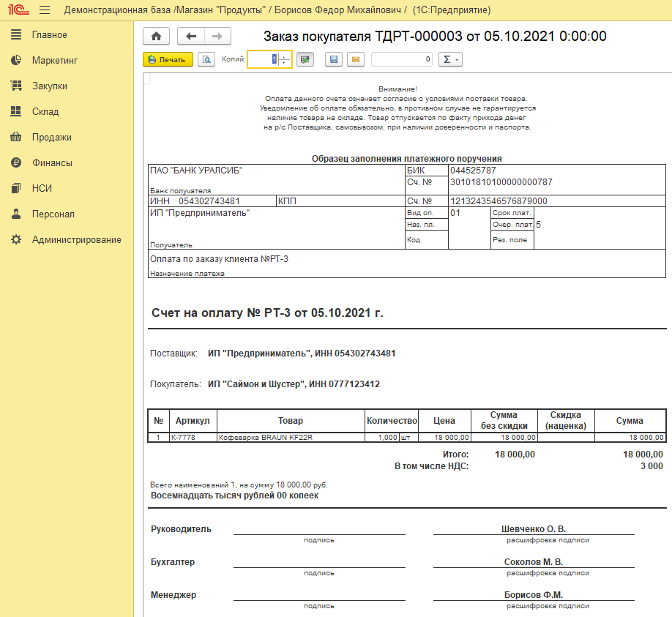Open the hamburger main menu
This screenshot has height=617, width=672.
(x=45, y=10)
